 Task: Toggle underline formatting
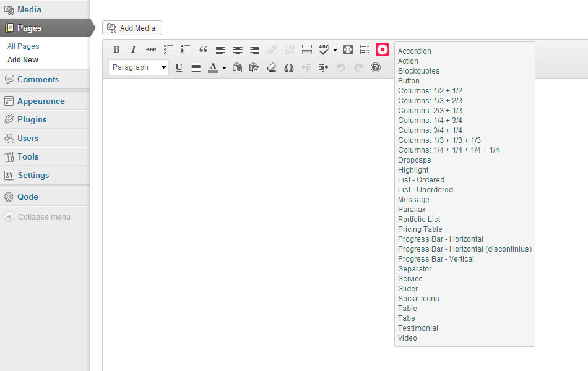point(179,67)
